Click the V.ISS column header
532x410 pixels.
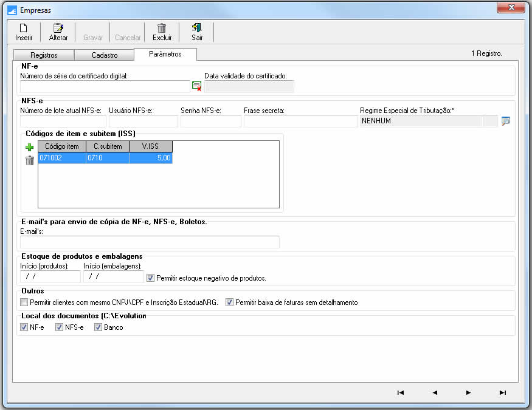click(x=150, y=146)
